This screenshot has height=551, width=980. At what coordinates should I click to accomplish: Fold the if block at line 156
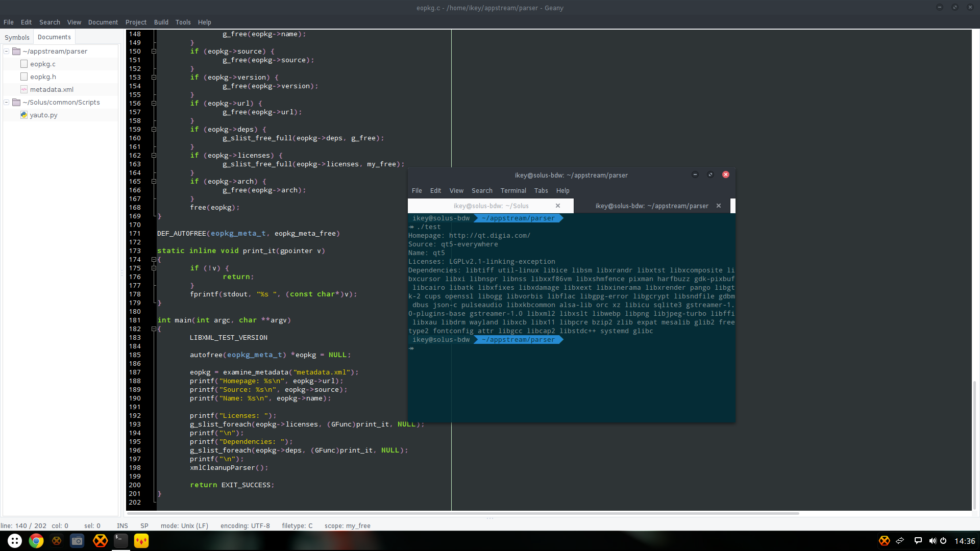[154, 103]
